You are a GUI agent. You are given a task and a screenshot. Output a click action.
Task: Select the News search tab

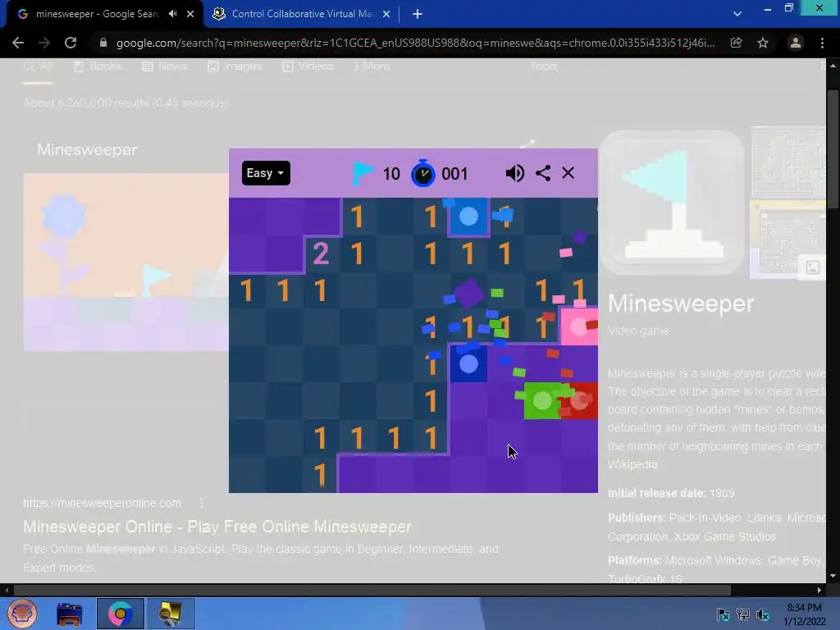[164, 66]
